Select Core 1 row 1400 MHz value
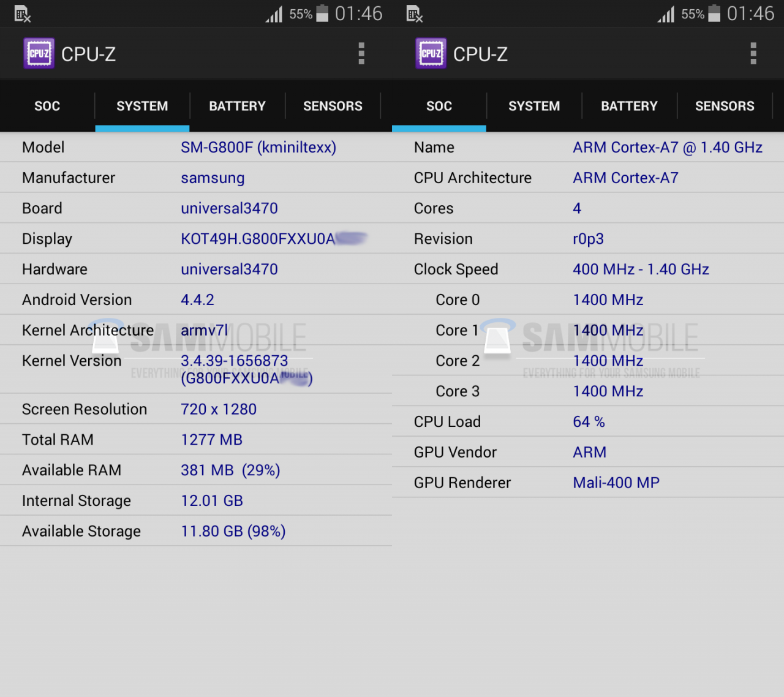Image resolution: width=784 pixels, height=697 pixels. (x=608, y=331)
